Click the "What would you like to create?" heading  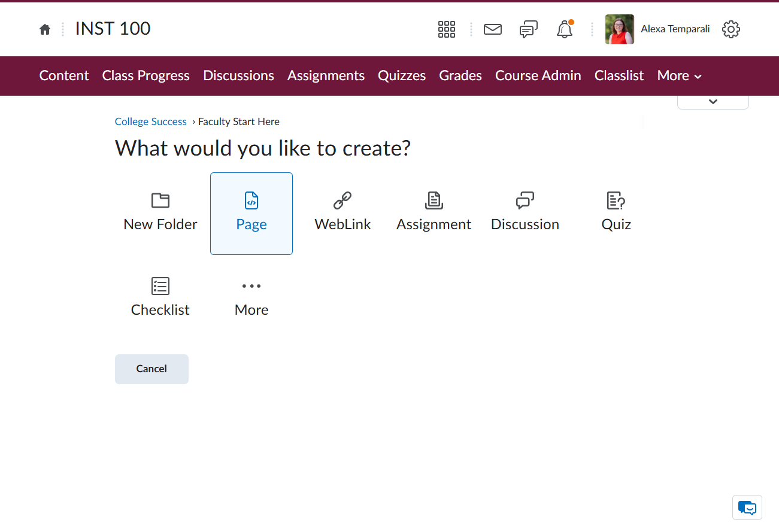click(x=263, y=148)
